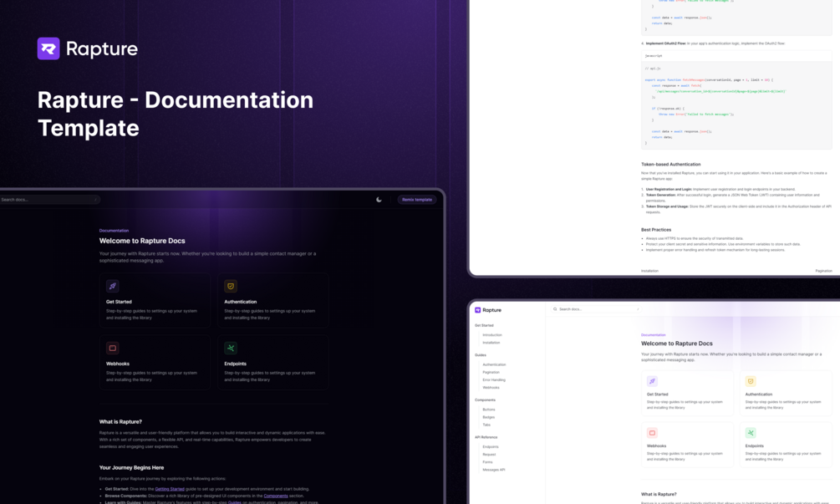Viewport: 840px width, 504px height.
Task: Click Webhooks card title in dark mockup
Action: tap(118, 364)
